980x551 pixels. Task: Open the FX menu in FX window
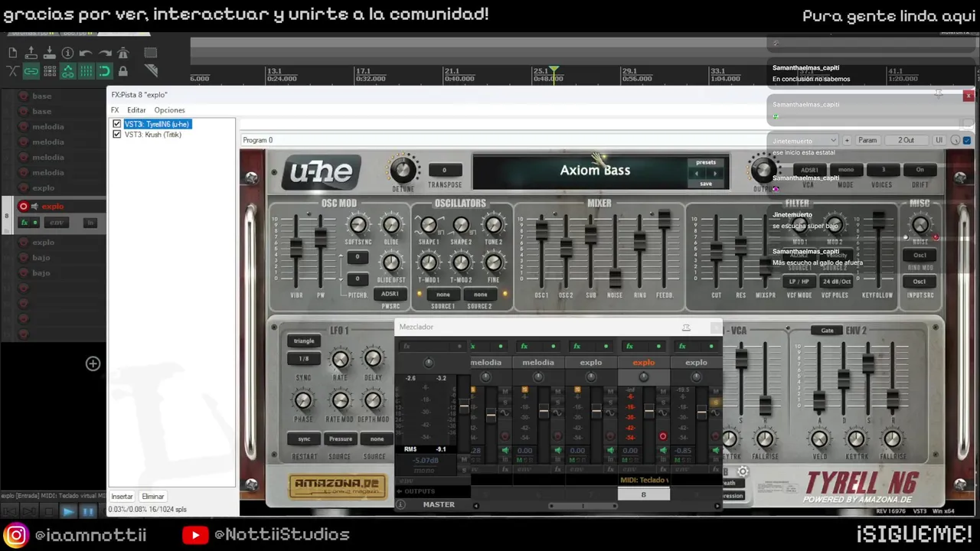(115, 110)
